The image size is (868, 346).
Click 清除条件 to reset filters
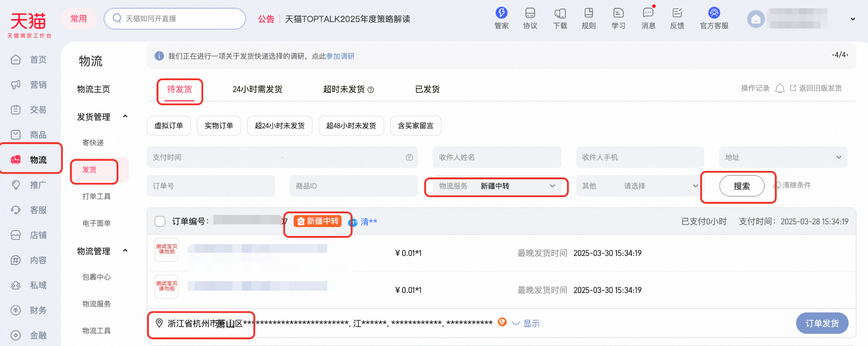pyautogui.click(x=793, y=185)
